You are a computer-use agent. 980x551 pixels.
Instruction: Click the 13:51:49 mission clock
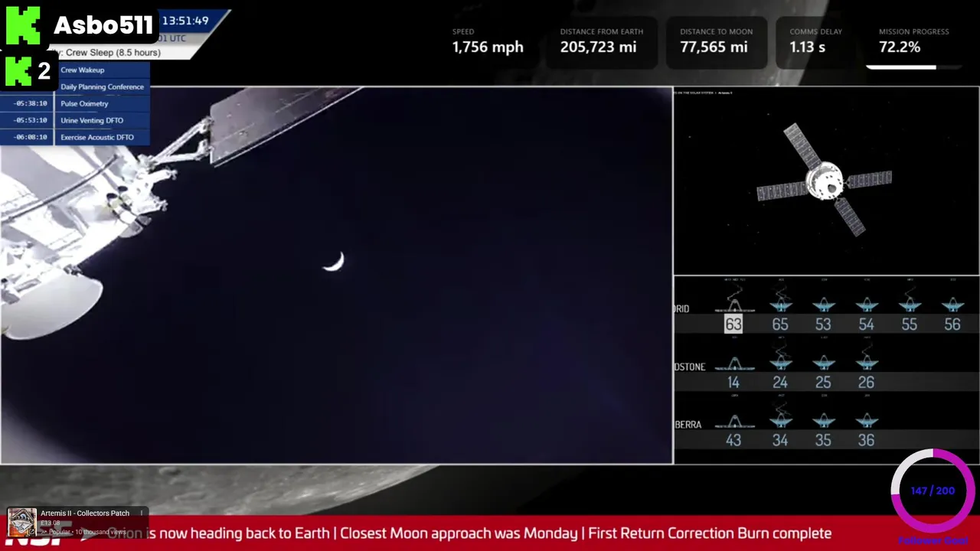(185, 21)
